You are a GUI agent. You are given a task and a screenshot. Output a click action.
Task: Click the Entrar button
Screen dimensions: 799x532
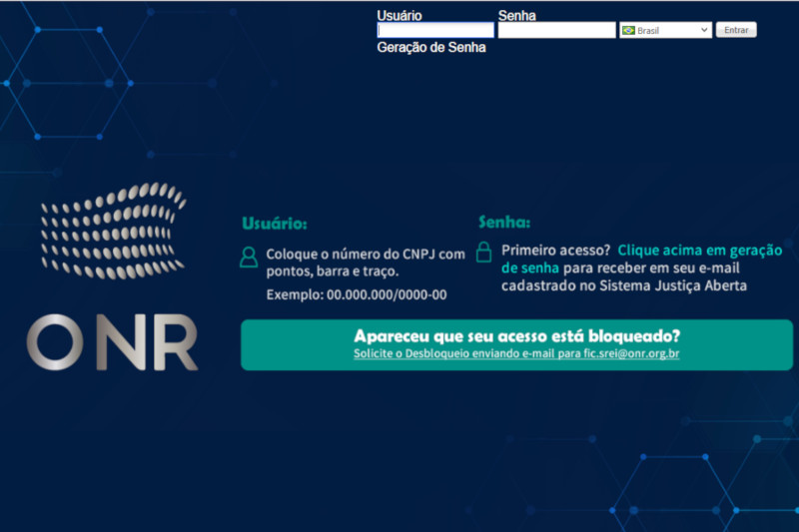click(736, 30)
